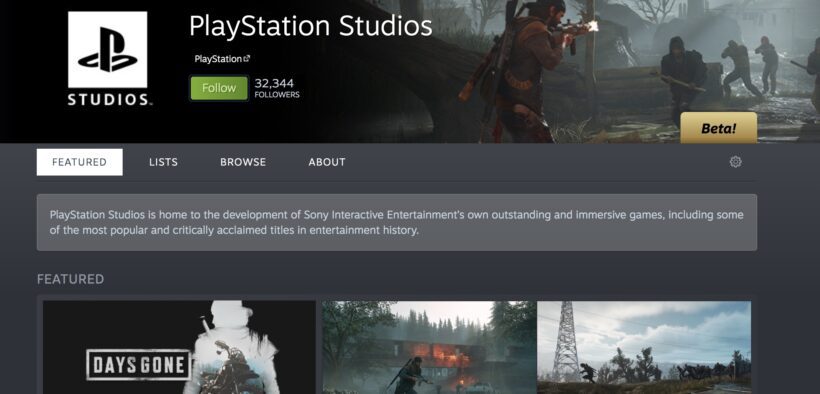View the 32,344 followers count
820x394 pixels.
(277, 88)
